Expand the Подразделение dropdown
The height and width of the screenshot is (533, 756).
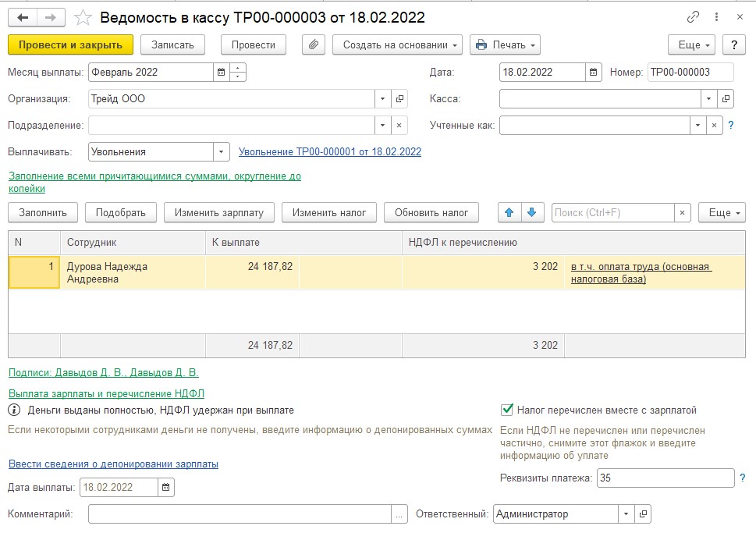(x=382, y=126)
